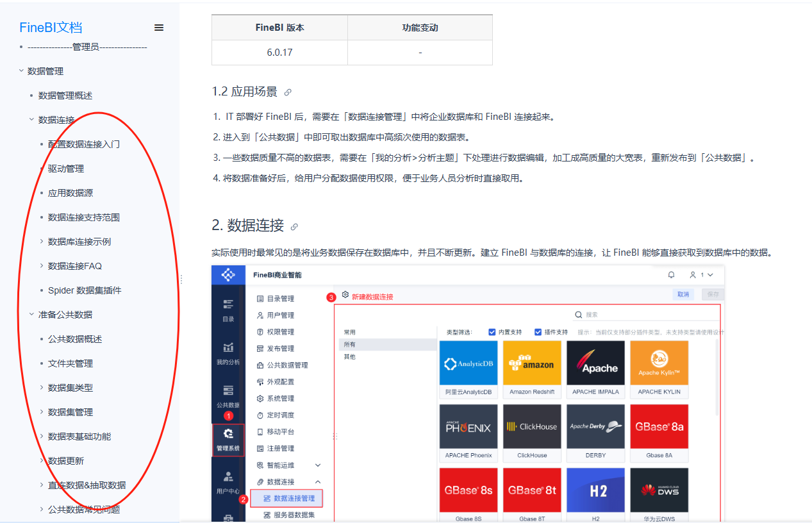Click the sidebar resize handle dots
This screenshot has width=812, height=523.
[x=181, y=279]
